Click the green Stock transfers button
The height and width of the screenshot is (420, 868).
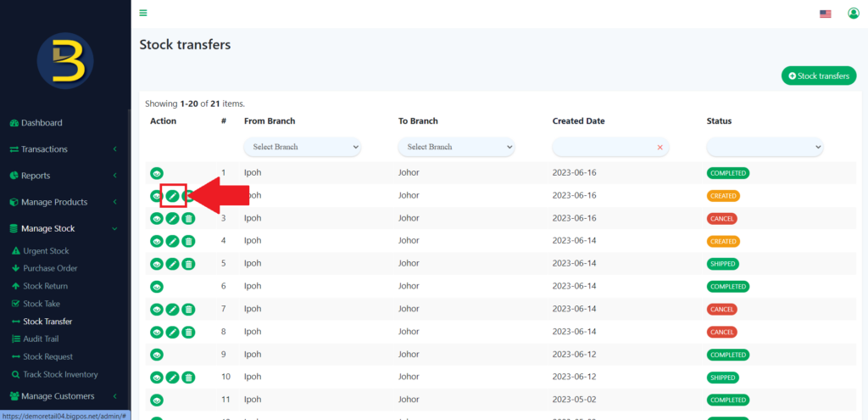[818, 76]
